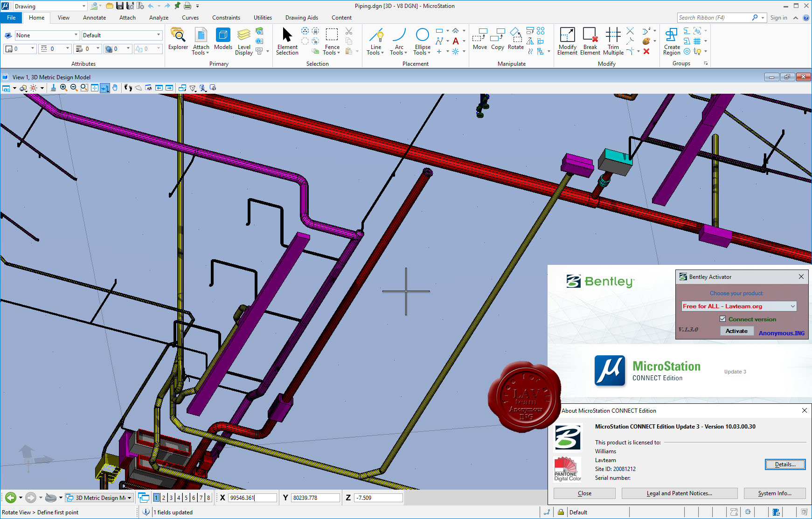Screen dimensions: 812x519
Task: Open the File menu
Action: point(11,17)
